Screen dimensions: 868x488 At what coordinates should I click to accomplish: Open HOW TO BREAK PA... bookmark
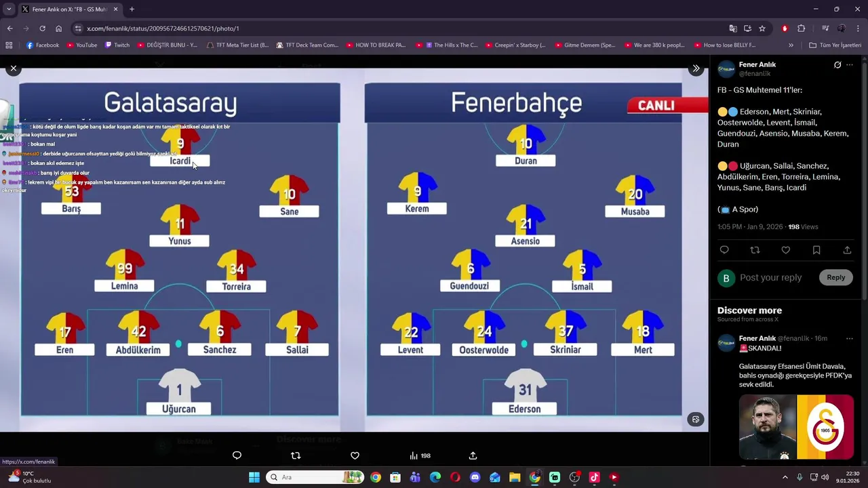376,45
